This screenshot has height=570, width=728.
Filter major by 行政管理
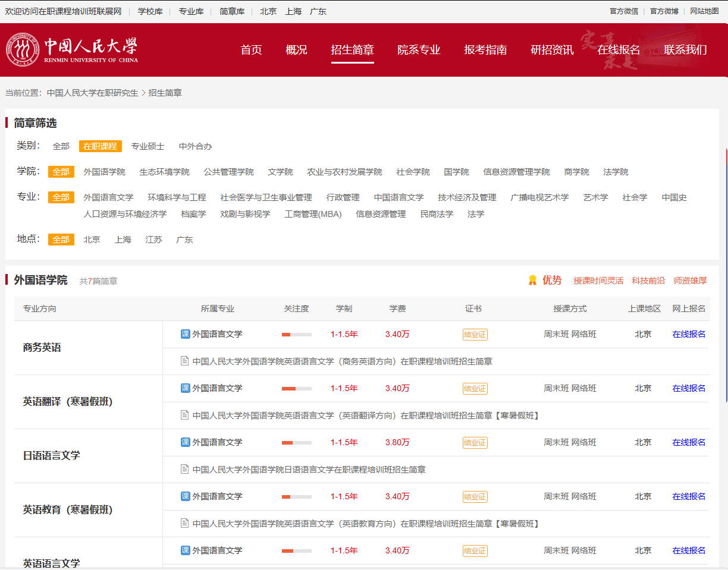pos(343,197)
